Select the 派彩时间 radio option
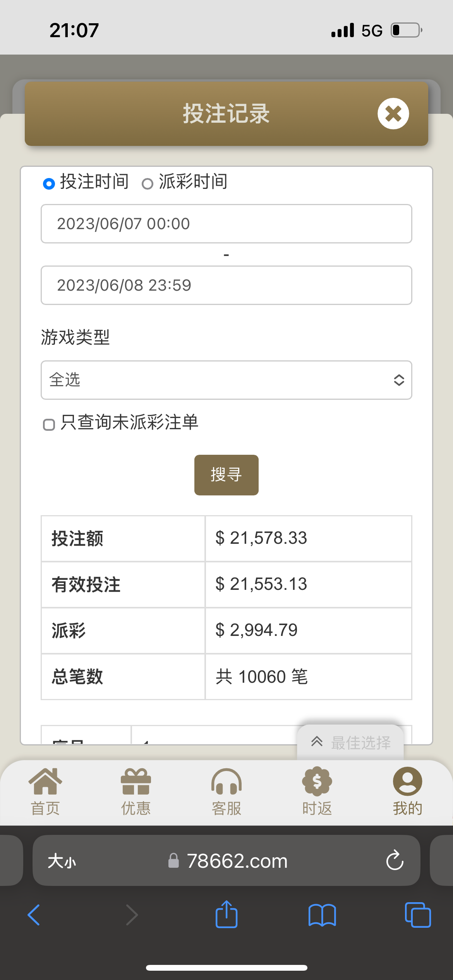This screenshot has height=980, width=453. point(147,184)
